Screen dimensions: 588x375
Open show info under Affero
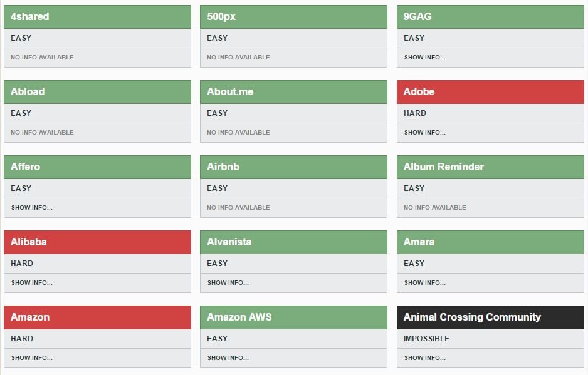point(97,208)
